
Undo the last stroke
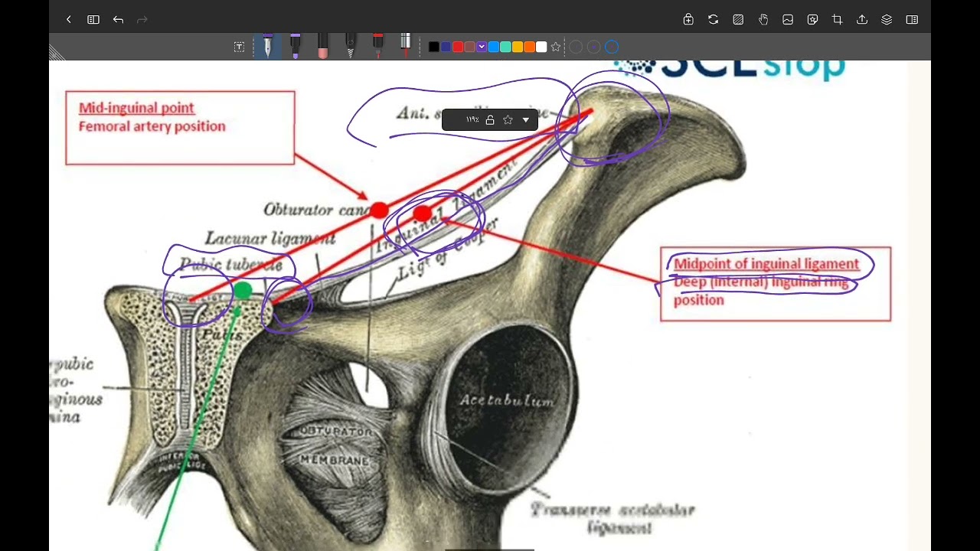(x=118, y=20)
